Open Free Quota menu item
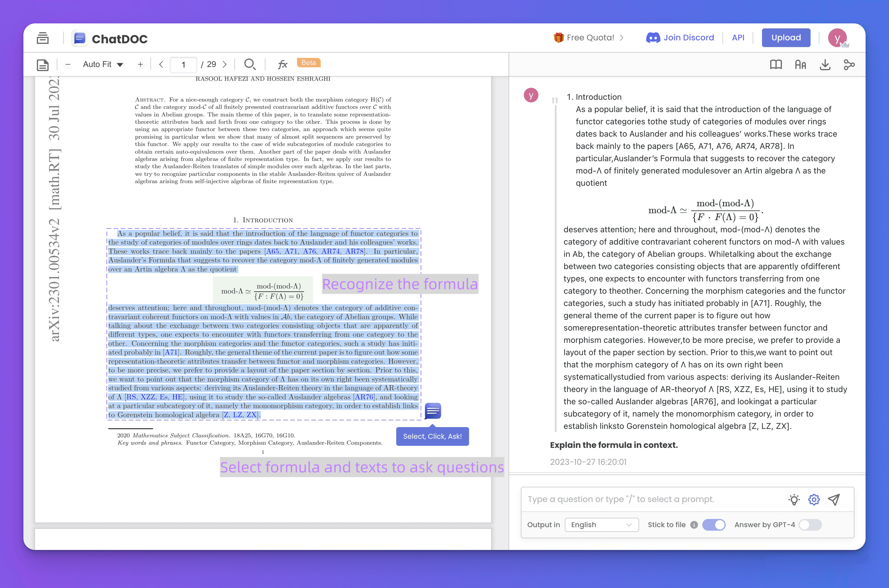 [x=589, y=37]
